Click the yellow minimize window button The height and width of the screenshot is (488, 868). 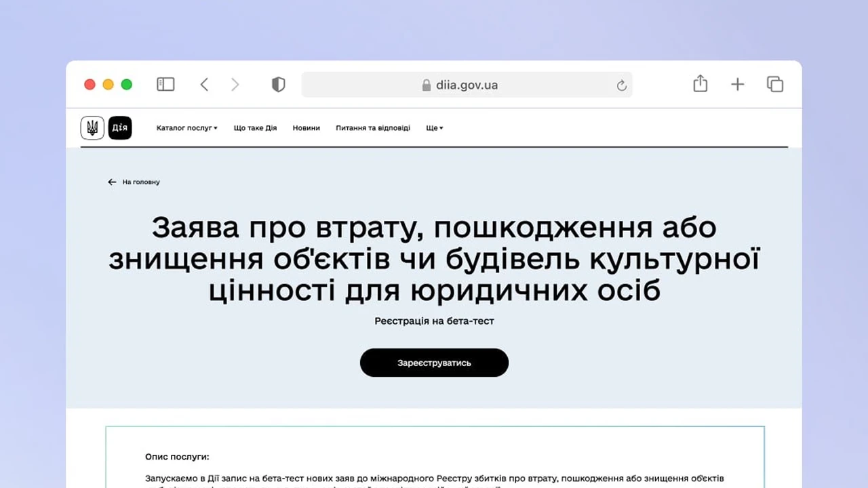tap(108, 84)
